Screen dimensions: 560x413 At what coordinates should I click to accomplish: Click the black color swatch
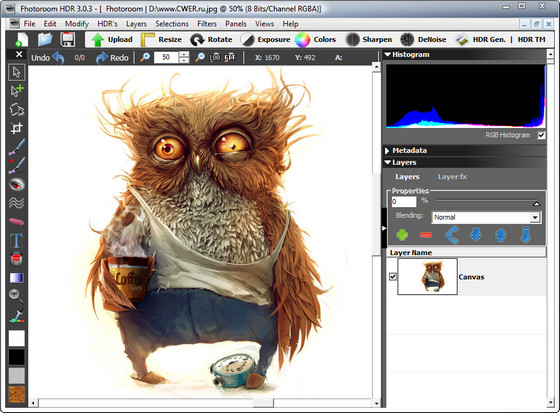click(x=17, y=357)
